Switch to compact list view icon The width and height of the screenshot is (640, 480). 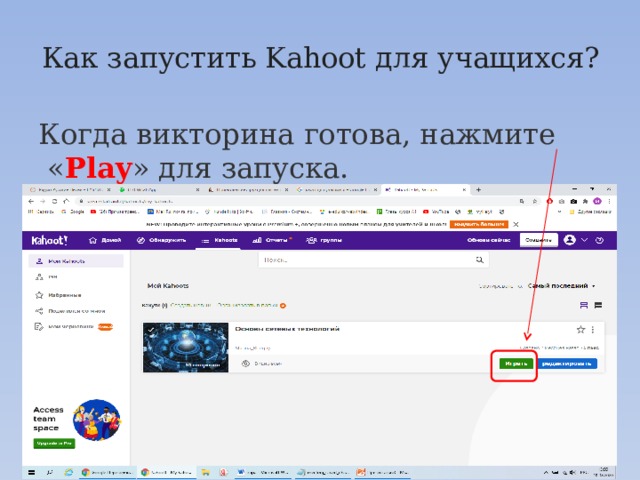[x=598, y=305]
